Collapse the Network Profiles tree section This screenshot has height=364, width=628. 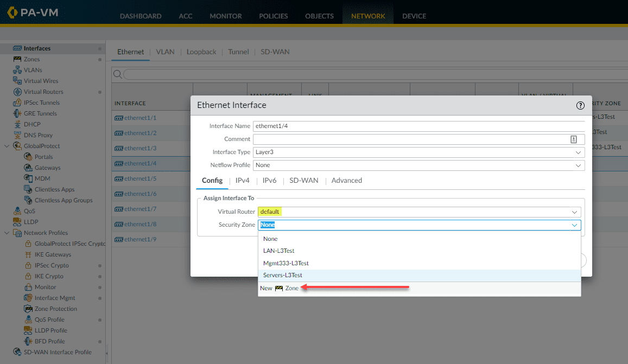point(7,232)
